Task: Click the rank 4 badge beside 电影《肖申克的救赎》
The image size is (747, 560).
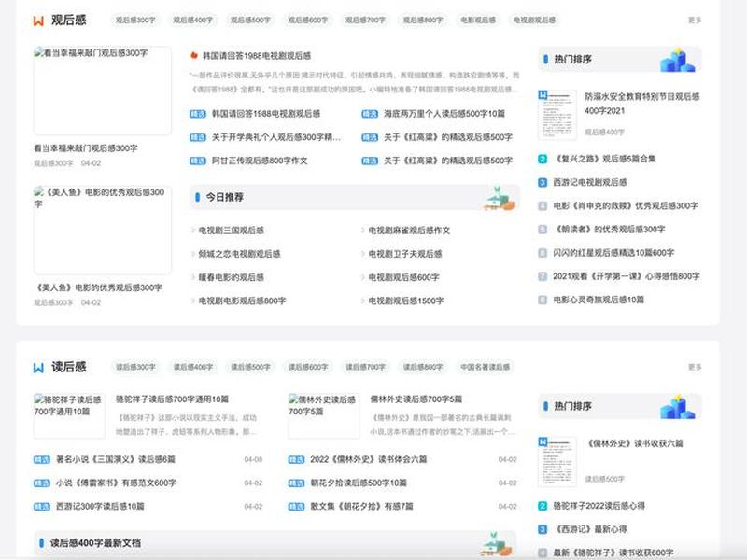Action: (543, 205)
